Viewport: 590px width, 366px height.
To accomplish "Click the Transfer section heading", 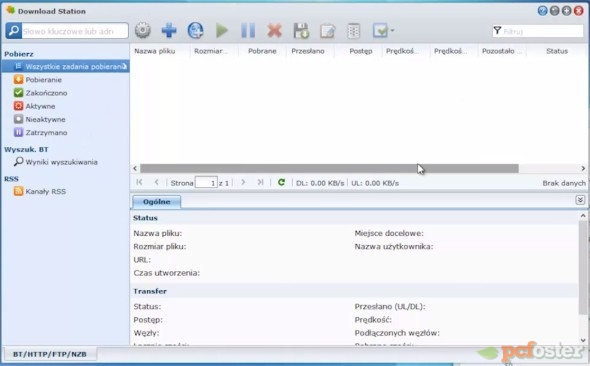I will 150,291.
